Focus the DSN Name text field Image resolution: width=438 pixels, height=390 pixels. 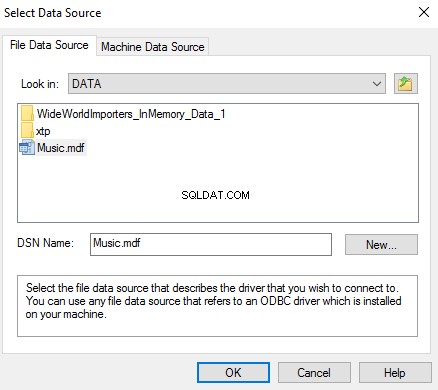pos(211,244)
